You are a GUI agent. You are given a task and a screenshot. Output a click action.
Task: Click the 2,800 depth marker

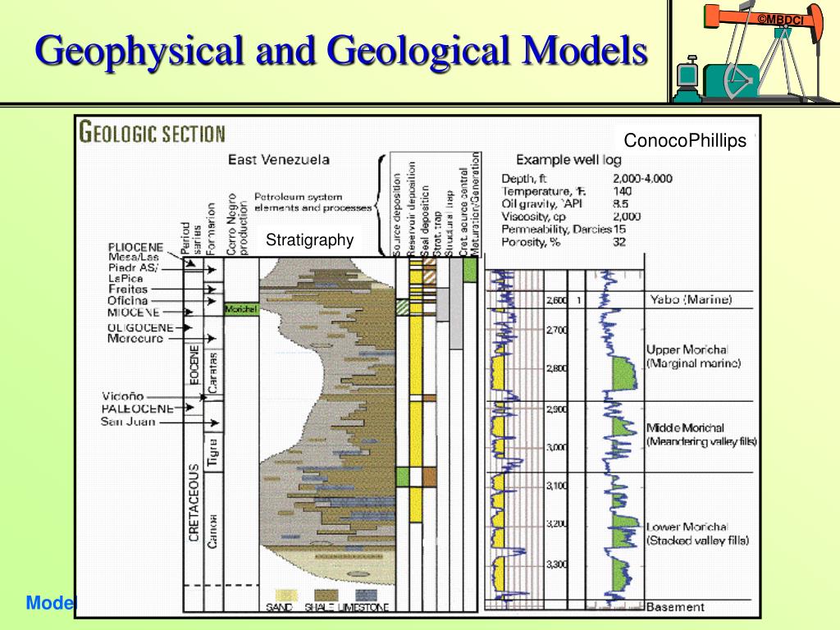click(557, 368)
